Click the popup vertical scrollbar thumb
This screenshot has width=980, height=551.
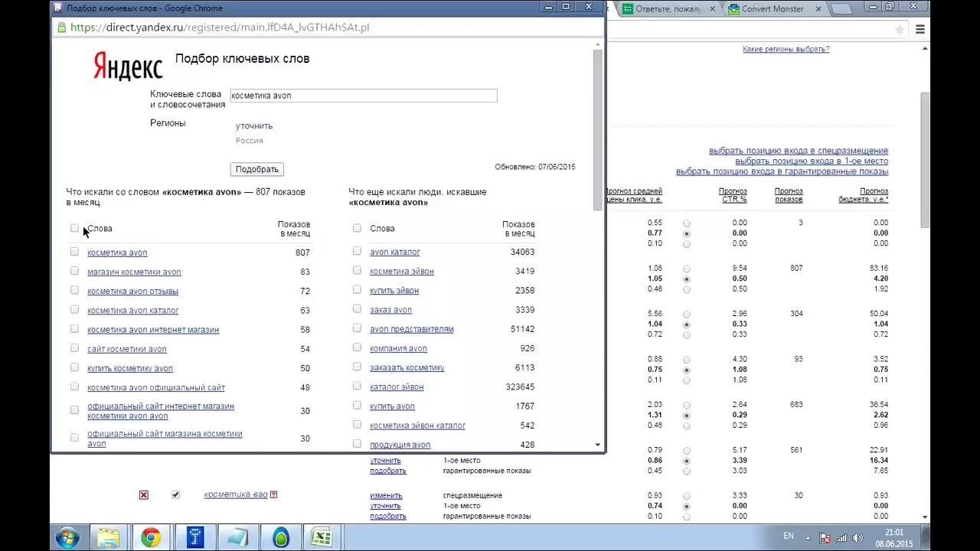(x=598, y=131)
